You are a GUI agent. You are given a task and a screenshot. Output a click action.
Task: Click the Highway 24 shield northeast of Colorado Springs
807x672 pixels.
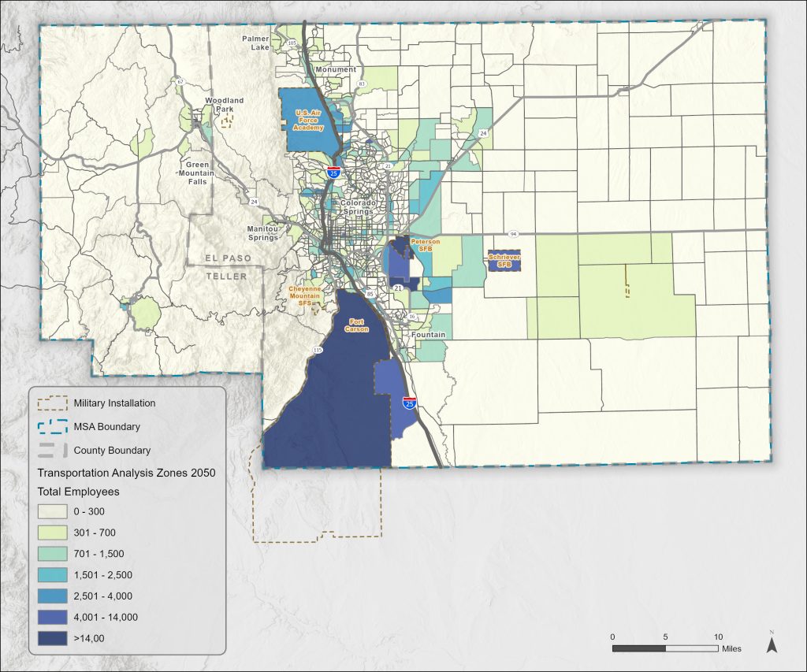point(483,133)
